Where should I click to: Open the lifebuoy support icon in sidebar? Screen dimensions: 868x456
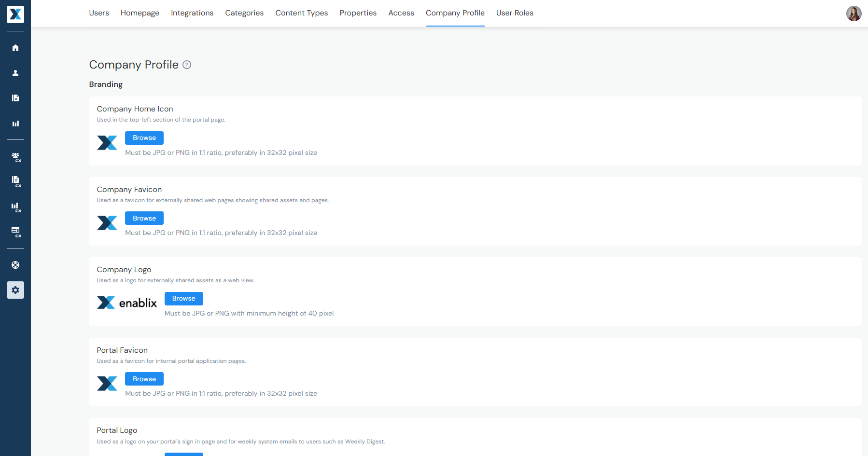[15, 265]
